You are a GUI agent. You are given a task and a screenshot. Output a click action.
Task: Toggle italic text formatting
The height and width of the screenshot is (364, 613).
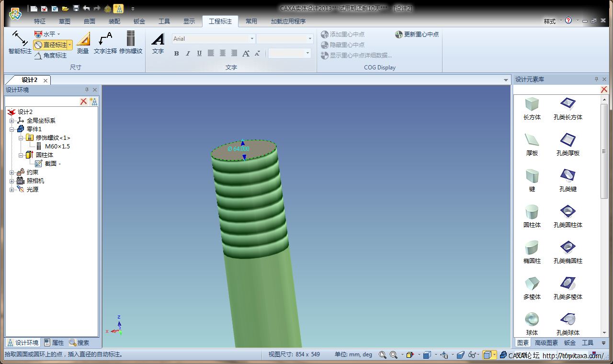point(188,53)
